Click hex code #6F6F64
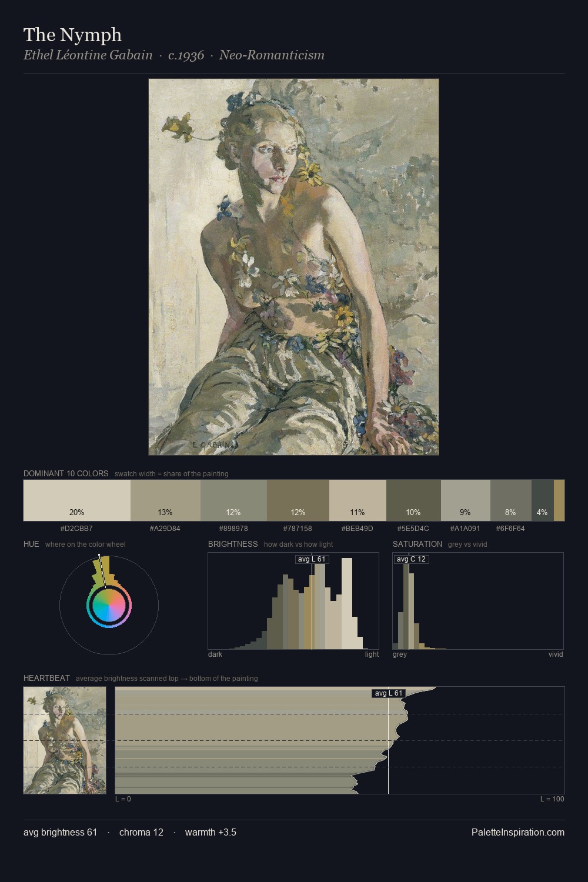The height and width of the screenshot is (882, 588). pos(510,528)
